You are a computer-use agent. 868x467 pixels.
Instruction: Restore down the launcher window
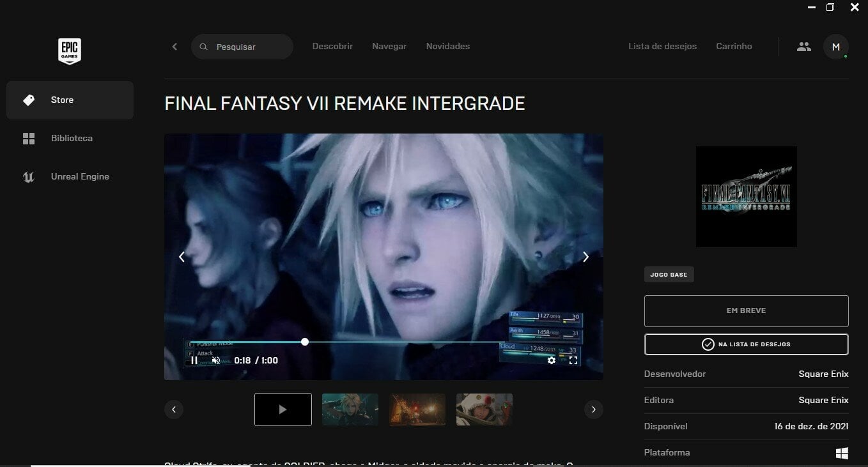830,8
